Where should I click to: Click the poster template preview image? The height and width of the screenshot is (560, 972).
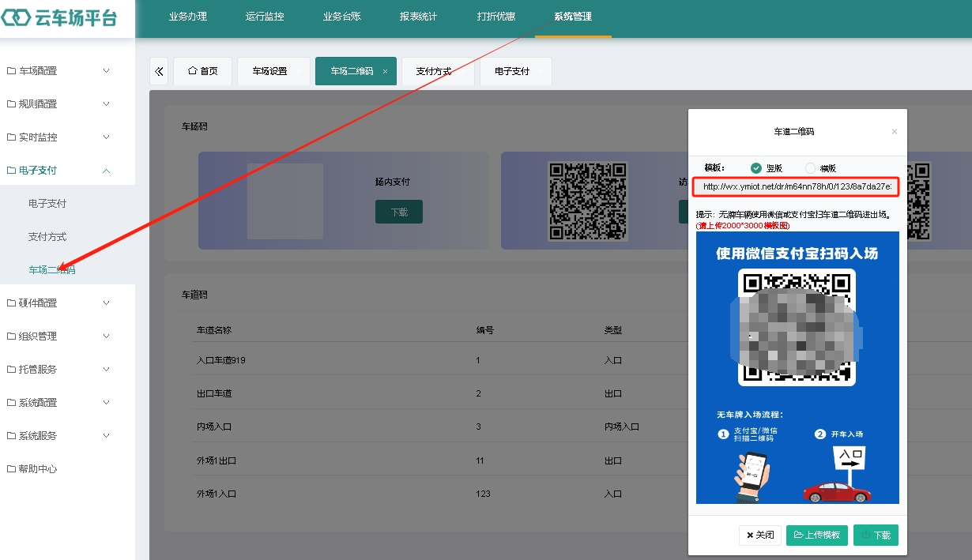tap(797, 367)
